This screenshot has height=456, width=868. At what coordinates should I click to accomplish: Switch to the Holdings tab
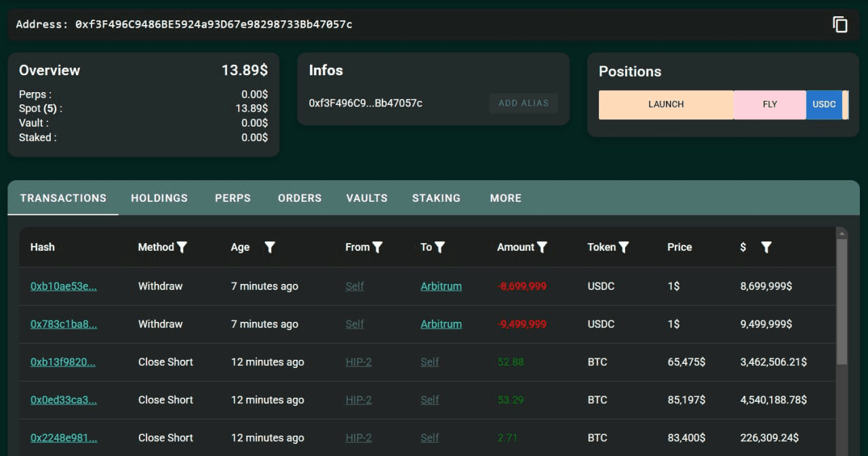click(159, 198)
